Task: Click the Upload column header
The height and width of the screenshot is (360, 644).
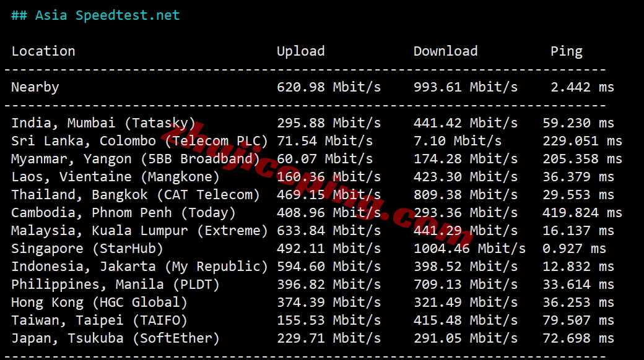Action: click(300, 51)
